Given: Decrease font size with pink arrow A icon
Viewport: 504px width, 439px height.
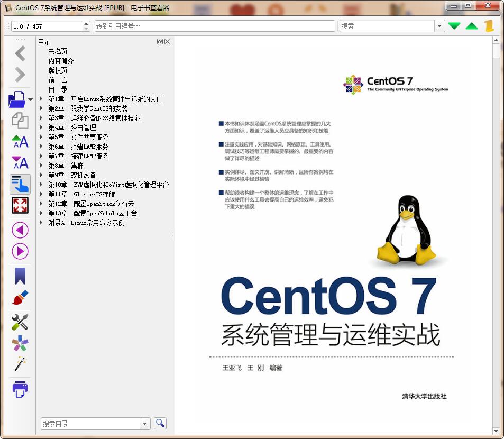Looking at the screenshot, I should pos(20,162).
